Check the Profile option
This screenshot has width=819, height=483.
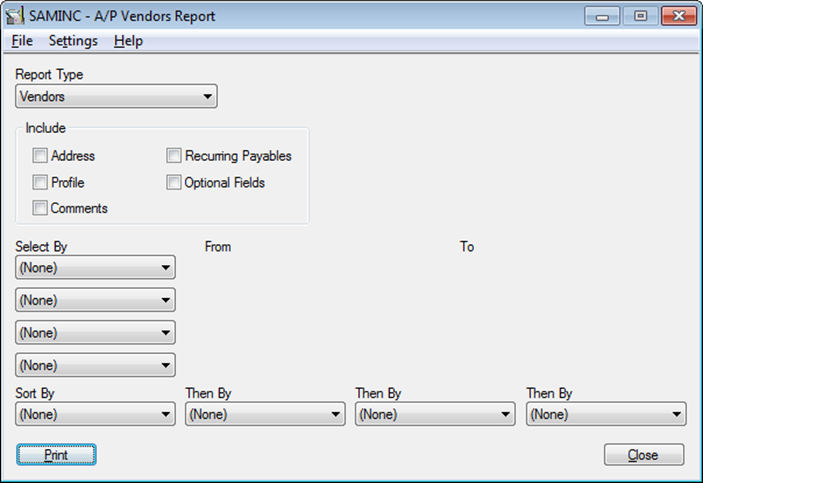point(40,183)
